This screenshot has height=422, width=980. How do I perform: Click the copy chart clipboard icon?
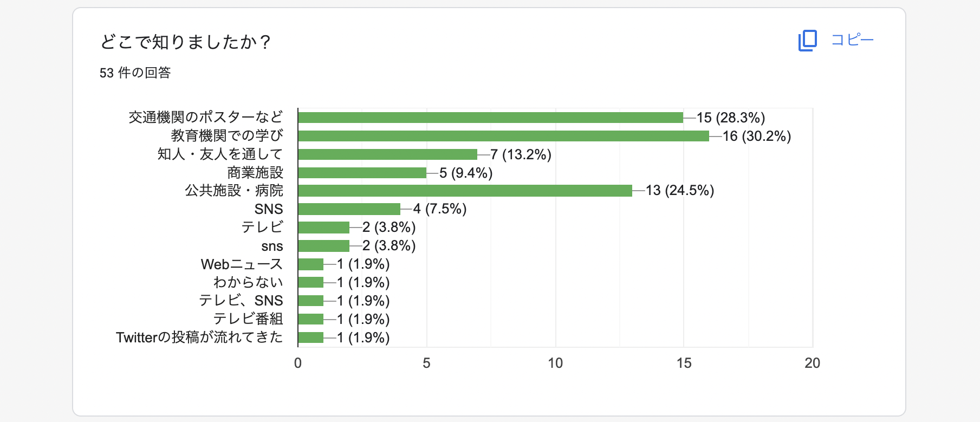click(807, 41)
